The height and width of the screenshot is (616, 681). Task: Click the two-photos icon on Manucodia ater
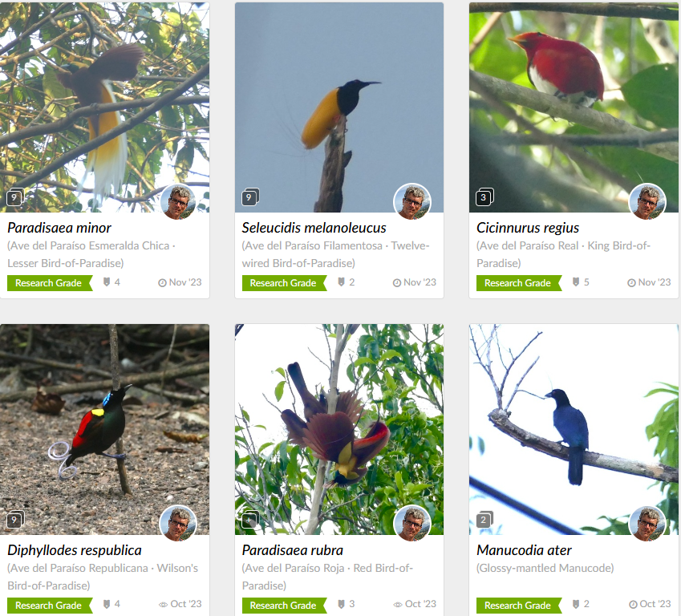pyautogui.click(x=484, y=520)
